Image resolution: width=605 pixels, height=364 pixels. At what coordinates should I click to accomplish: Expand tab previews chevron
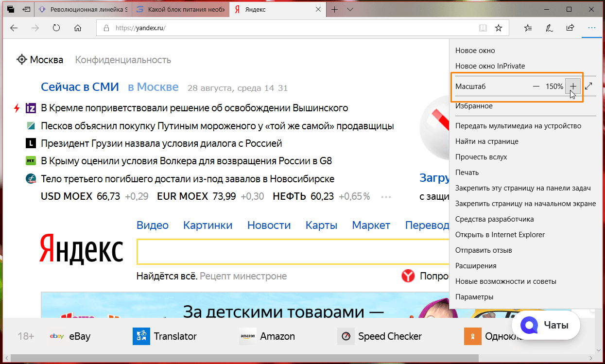coord(350,9)
